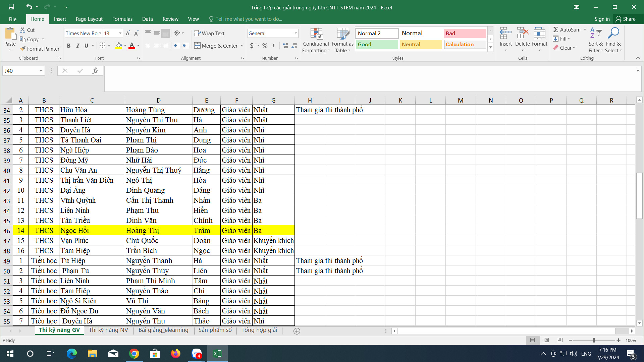Click the Center alignment icon
Viewport: 644px width, 362px height.
point(156,46)
